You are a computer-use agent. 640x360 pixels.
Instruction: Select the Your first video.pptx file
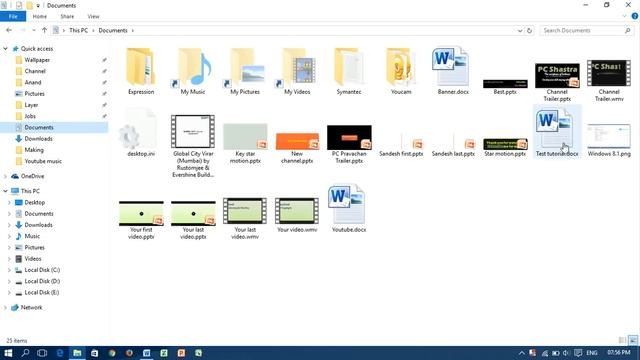(141, 220)
